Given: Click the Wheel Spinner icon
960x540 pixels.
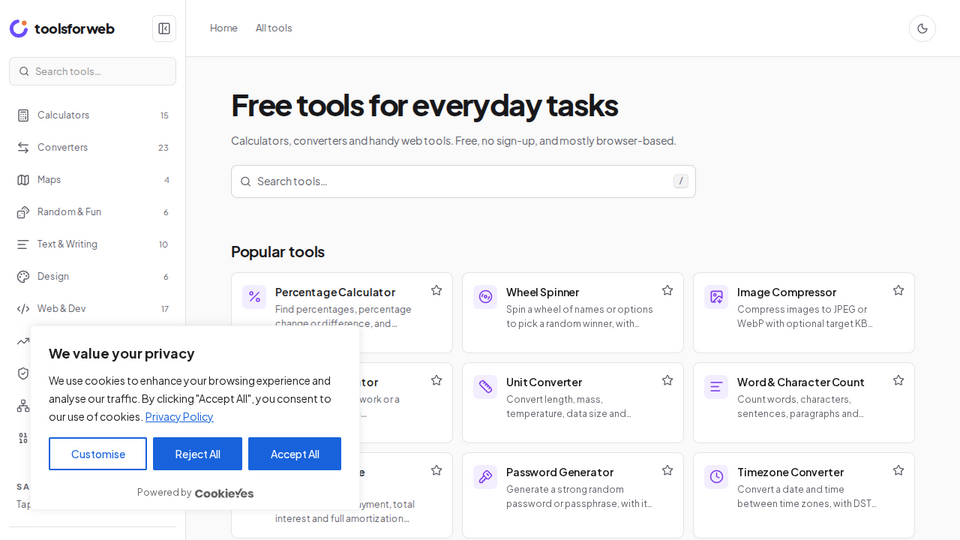Looking at the screenshot, I should [x=485, y=297].
